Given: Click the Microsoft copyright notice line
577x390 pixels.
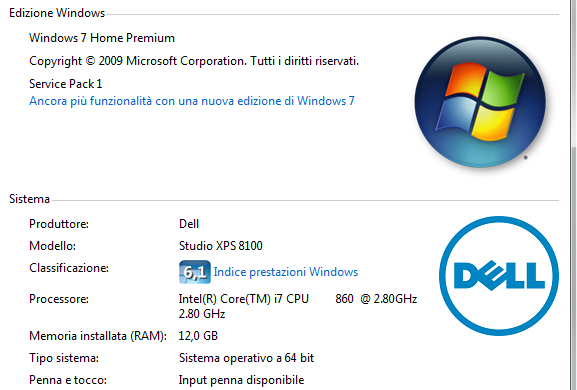Looking at the screenshot, I should coord(194,61).
